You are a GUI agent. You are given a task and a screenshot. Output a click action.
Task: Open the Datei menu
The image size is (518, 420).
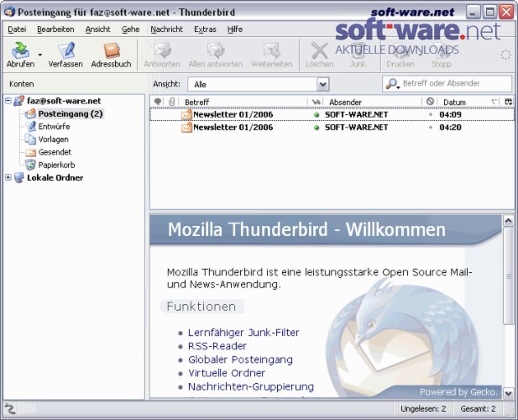click(17, 29)
